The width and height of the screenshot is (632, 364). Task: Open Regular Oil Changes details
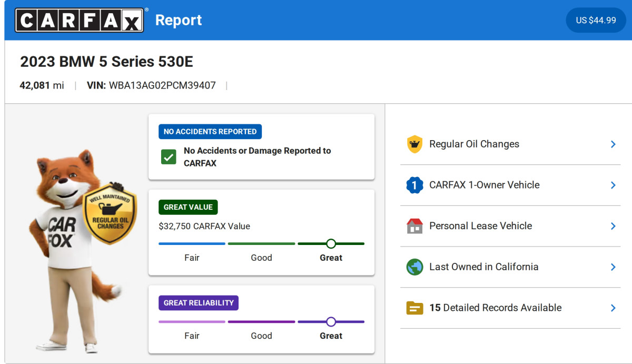(x=510, y=144)
